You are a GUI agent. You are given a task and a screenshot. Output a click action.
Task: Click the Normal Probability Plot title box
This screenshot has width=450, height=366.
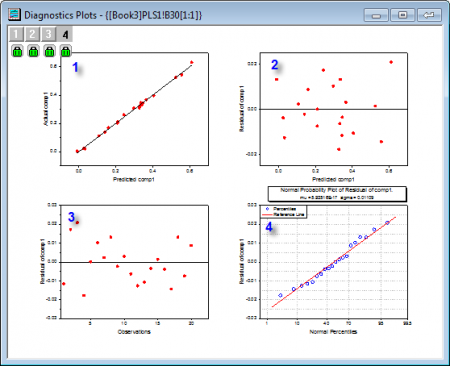tap(337, 194)
